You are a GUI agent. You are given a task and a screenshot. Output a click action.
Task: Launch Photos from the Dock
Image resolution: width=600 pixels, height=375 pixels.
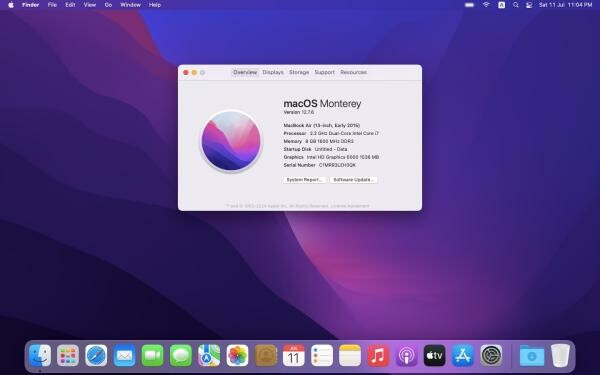coord(237,355)
